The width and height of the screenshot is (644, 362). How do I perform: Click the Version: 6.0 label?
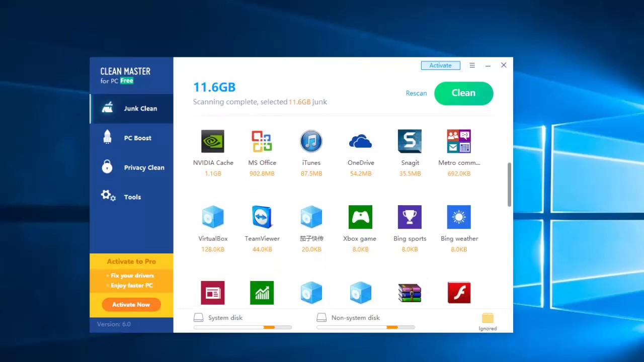pos(114,324)
